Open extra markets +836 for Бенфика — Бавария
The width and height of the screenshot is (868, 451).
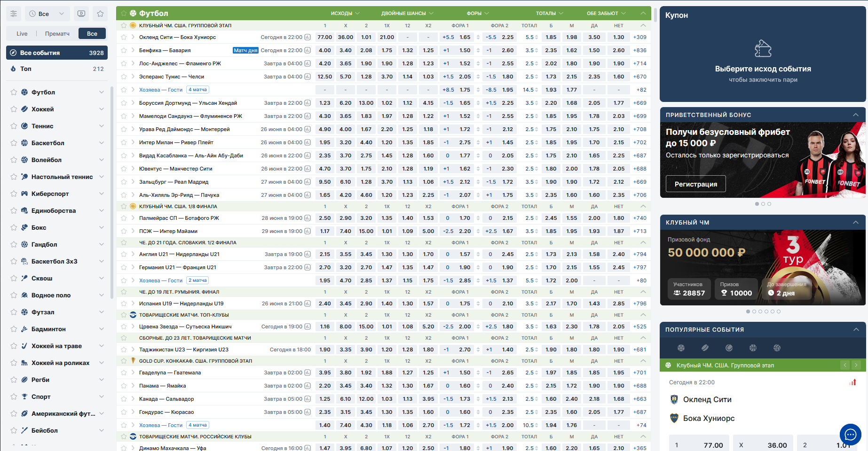[x=639, y=50]
